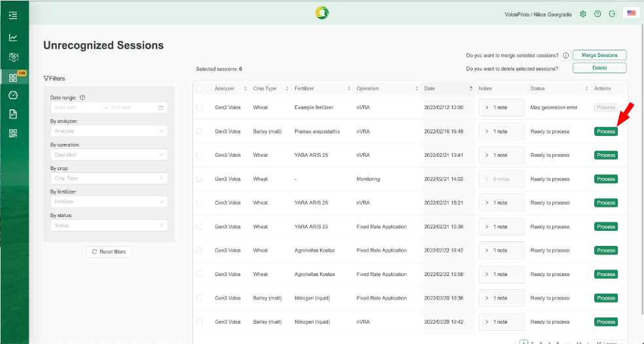Click the logout icon in header
The width and height of the screenshot is (644, 344).
click(612, 14)
